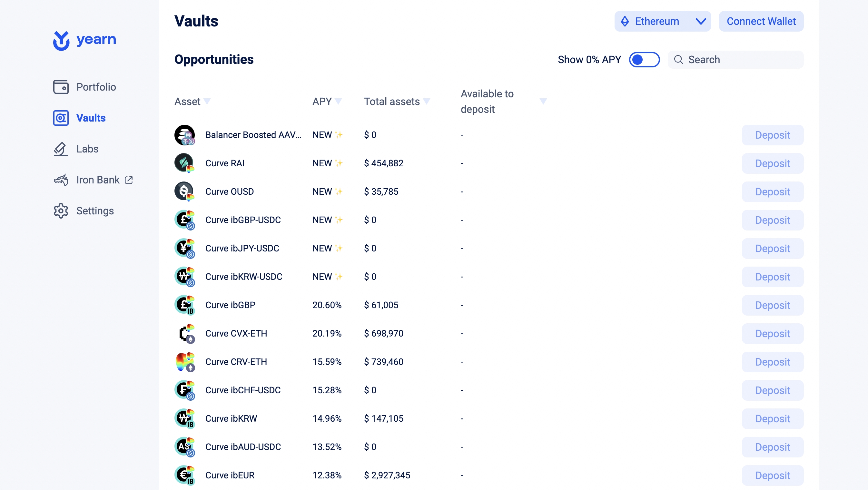Deposit into Curve ibKRW-USDC vault
Image resolution: width=868 pixels, height=490 pixels.
pos(772,277)
